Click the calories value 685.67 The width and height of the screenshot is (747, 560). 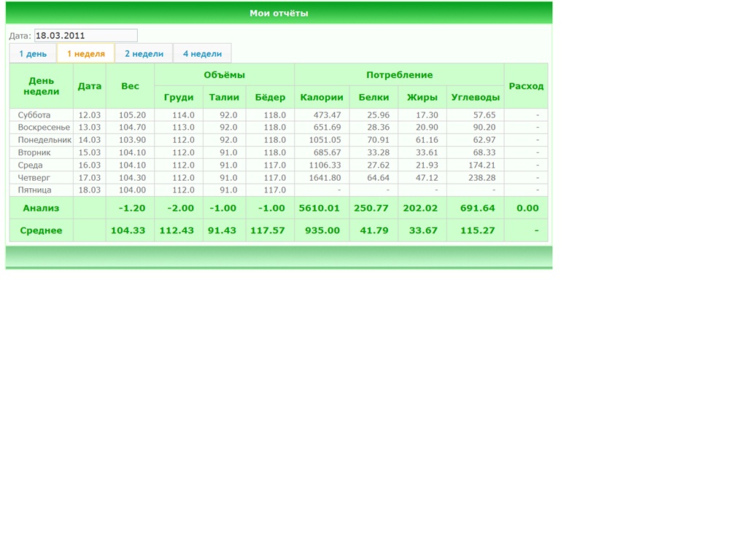pyautogui.click(x=328, y=152)
